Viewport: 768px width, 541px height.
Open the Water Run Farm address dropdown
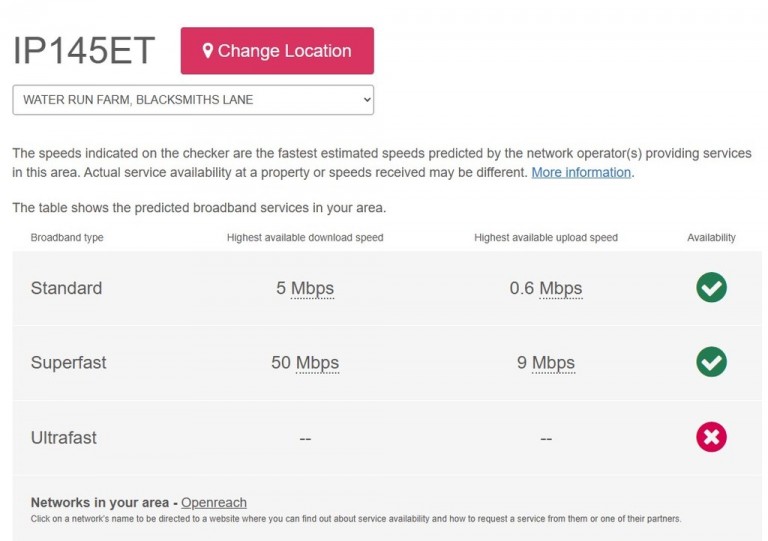tap(193, 100)
